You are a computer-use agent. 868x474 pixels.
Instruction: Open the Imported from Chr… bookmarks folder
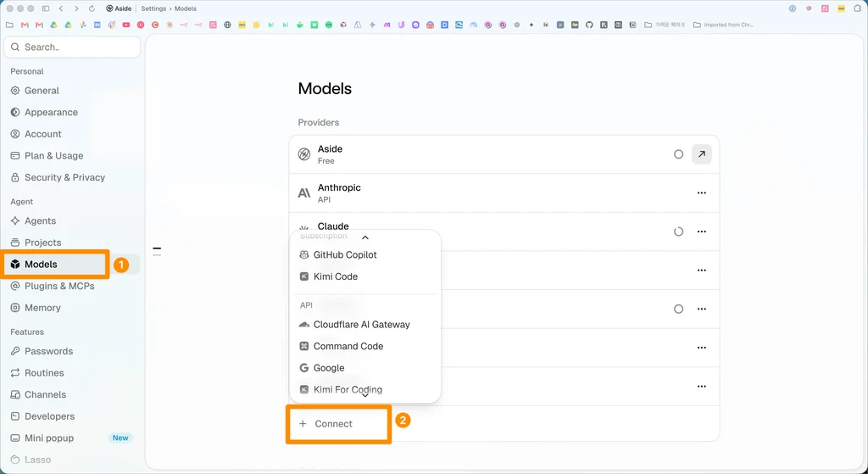point(724,25)
